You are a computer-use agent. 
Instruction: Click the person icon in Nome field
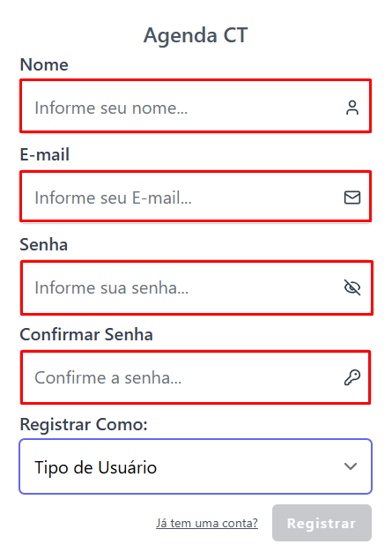[352, 108]
